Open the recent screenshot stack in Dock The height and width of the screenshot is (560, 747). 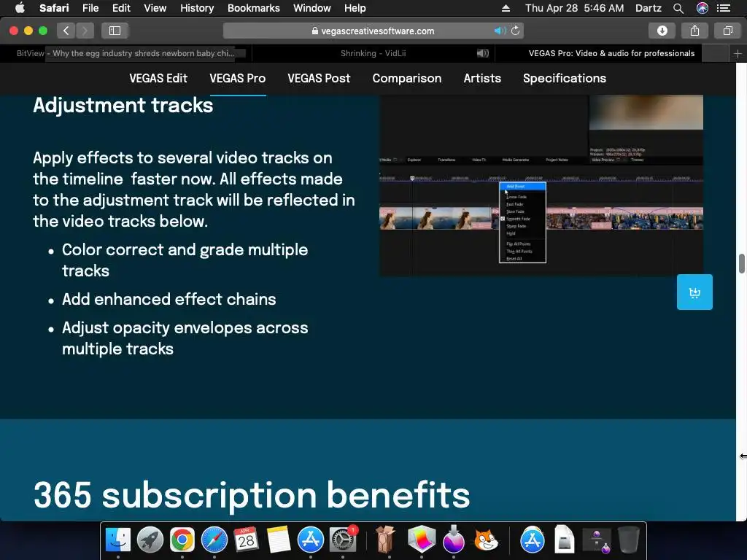point(597,540)
